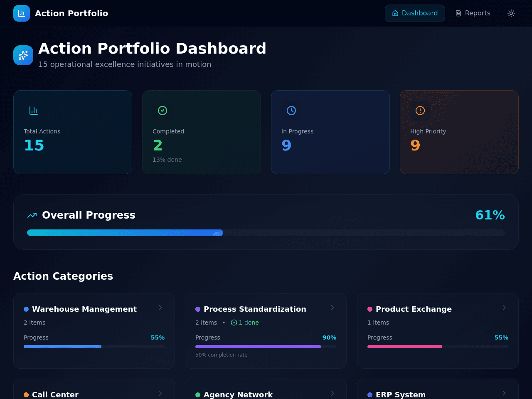Click the Warehouse Management progress bar
The image size is (532, 399).
94,347
